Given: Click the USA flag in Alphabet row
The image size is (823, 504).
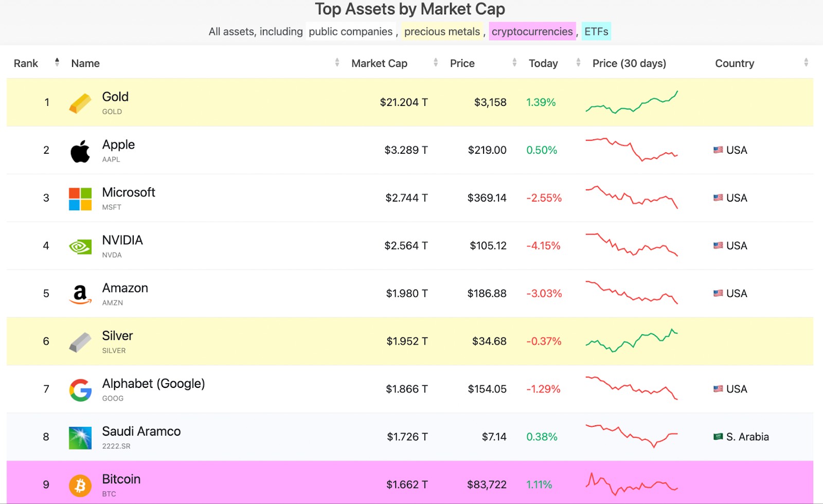Looking at the screenshot, I should 718,389.
